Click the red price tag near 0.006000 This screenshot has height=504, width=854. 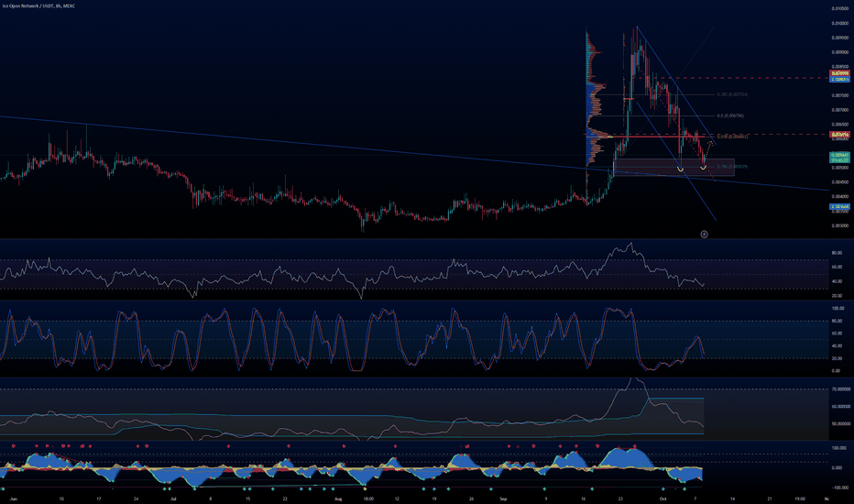coord(839,134)
